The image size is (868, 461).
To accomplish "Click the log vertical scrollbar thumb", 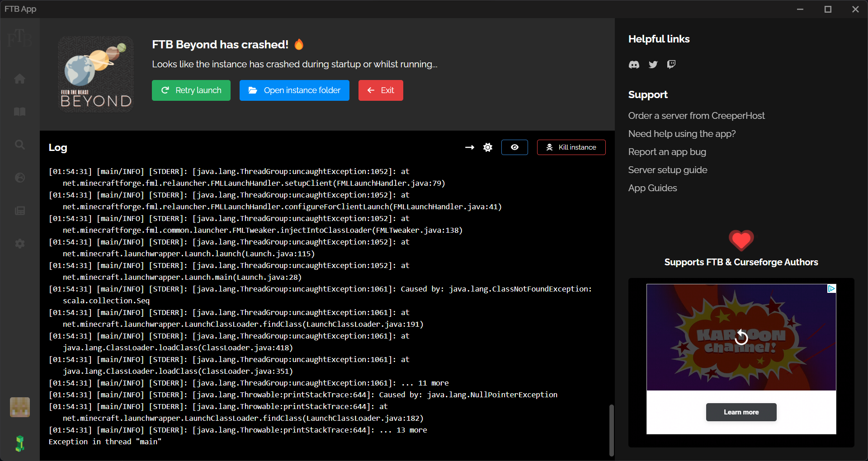I will coord(611,430).
